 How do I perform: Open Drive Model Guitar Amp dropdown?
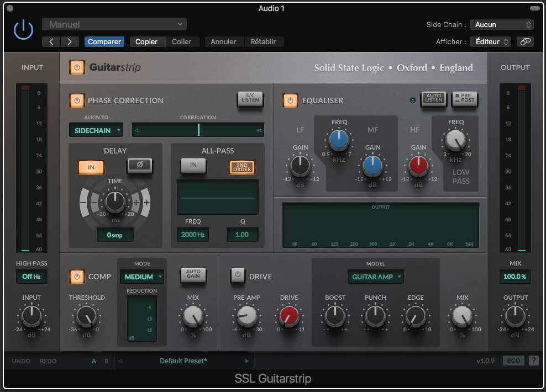coord(375,277)
